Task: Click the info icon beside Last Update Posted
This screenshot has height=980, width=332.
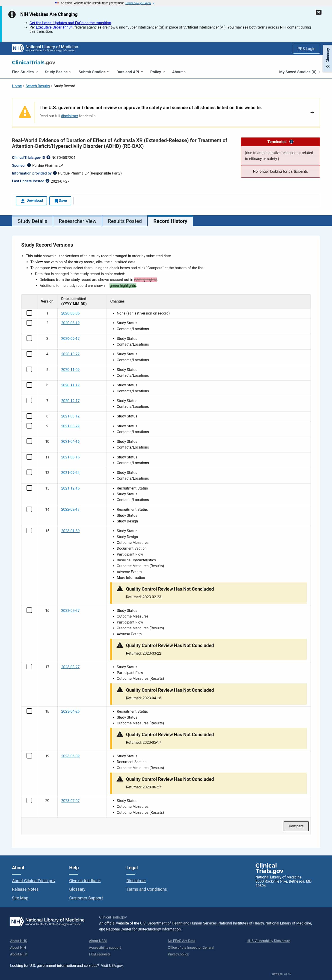Action: (x=47, y=181)
